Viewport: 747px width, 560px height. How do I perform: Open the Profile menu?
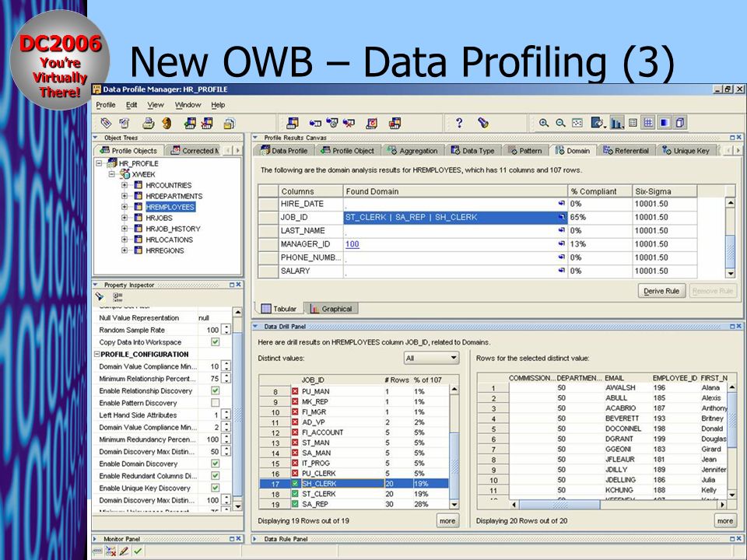[x=106, y=105]
